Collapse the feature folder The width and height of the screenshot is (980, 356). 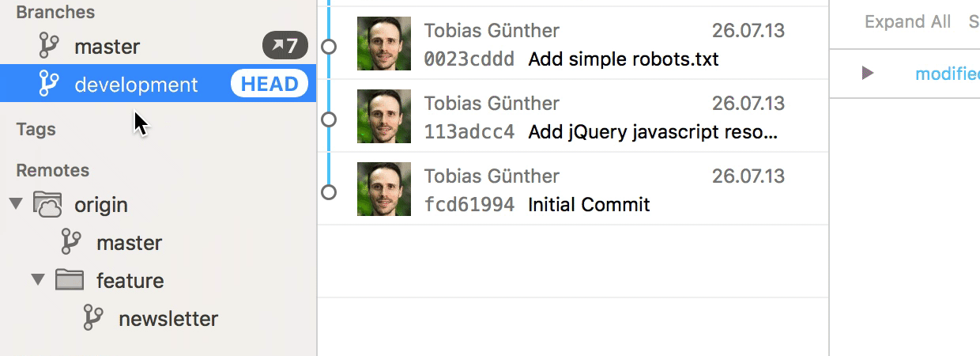point(37,280)
